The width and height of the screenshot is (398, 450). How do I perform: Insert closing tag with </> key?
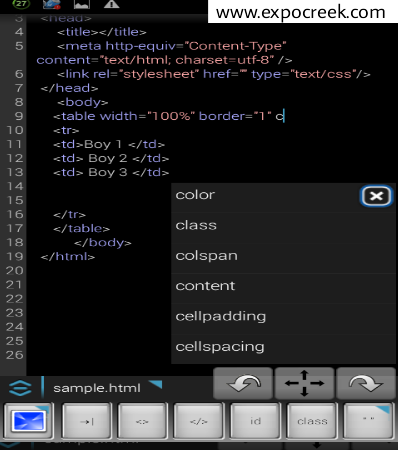198,421
